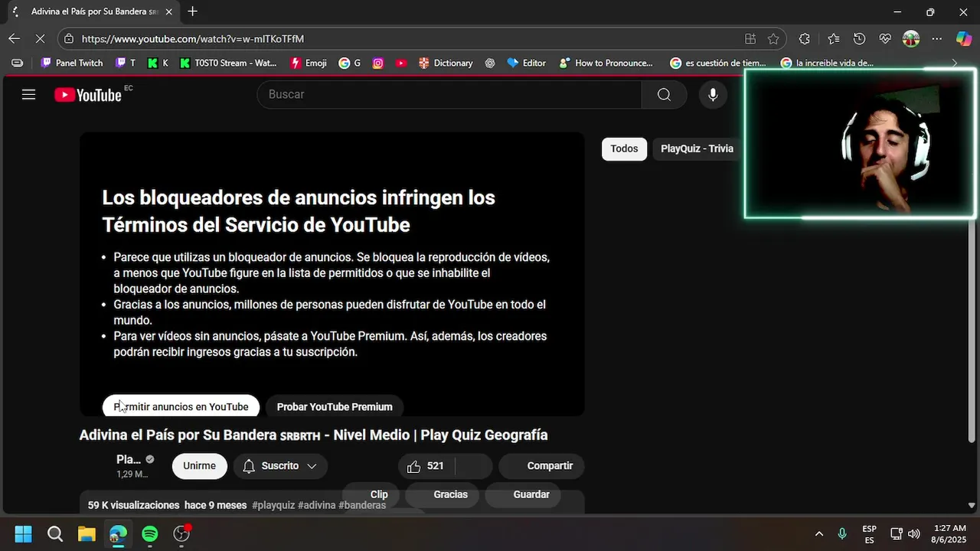This screenshot has width=980, height=551.
Task: Open the Pla... channel name link
Action: [129, 459]
